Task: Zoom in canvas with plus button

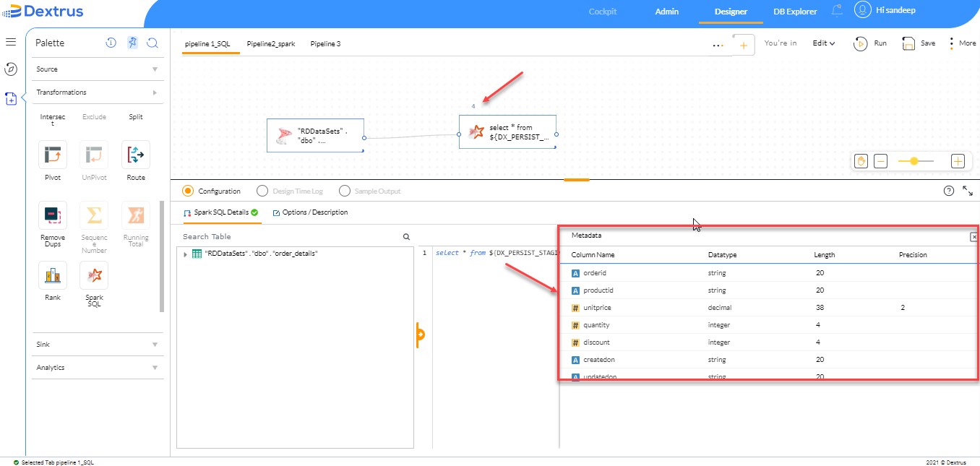Action: point(958,161)
